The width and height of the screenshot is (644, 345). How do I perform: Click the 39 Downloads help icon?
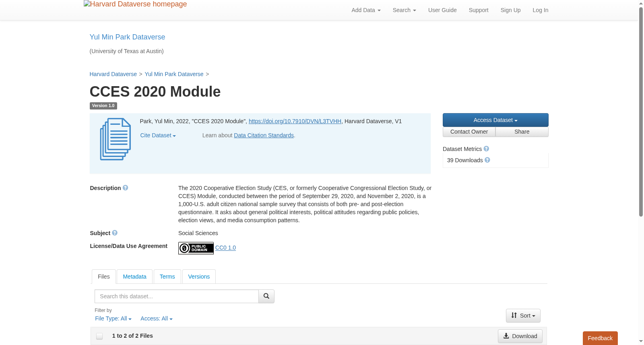tap(487, 160)
